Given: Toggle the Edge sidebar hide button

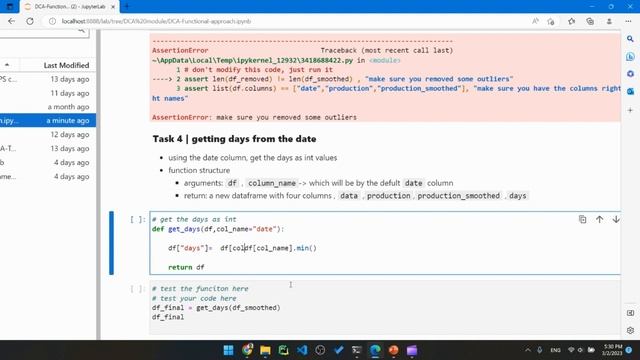Looking at the screenshot, I should (x=630, y=313).
